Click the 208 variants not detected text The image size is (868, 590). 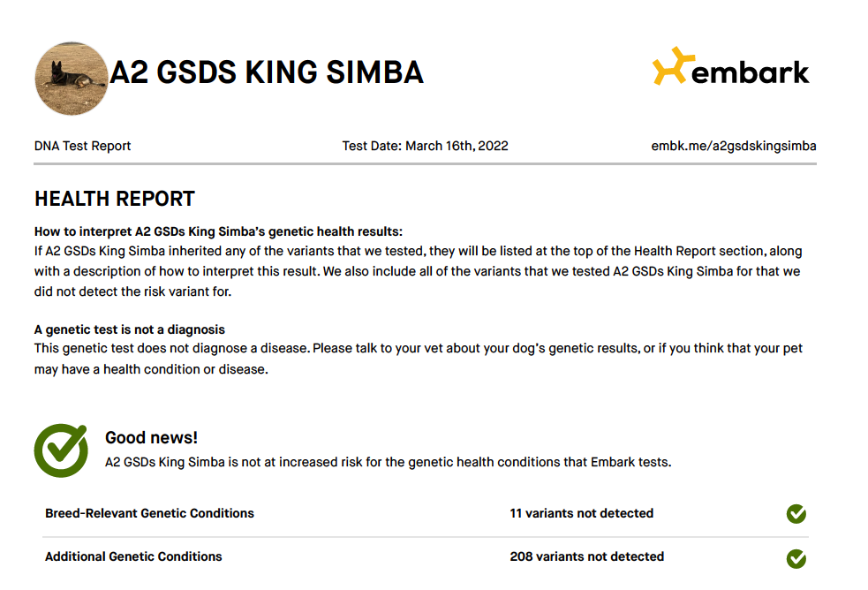[x=587, y=556]
